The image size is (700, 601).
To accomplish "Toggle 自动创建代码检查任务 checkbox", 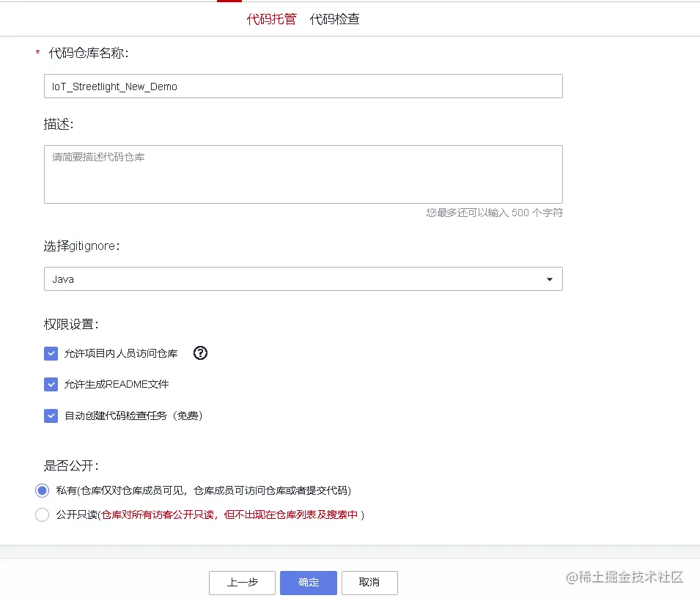I will click(51, 416).
